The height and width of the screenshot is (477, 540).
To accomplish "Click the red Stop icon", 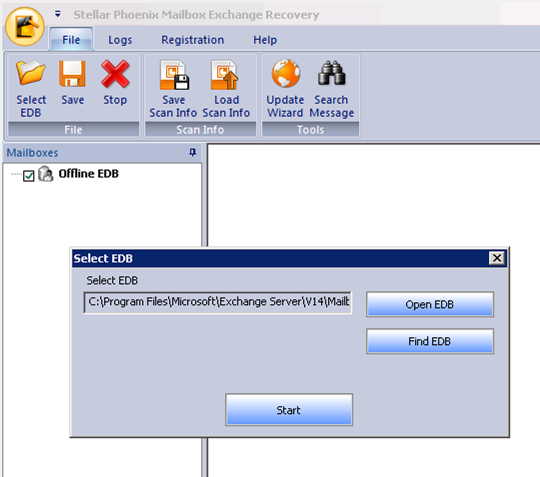I will (115, 74).
